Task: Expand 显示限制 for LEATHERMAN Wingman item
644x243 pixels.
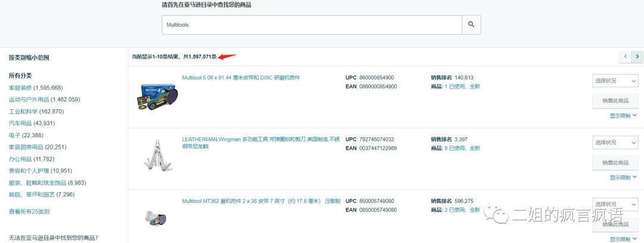Action: (624, 178)
